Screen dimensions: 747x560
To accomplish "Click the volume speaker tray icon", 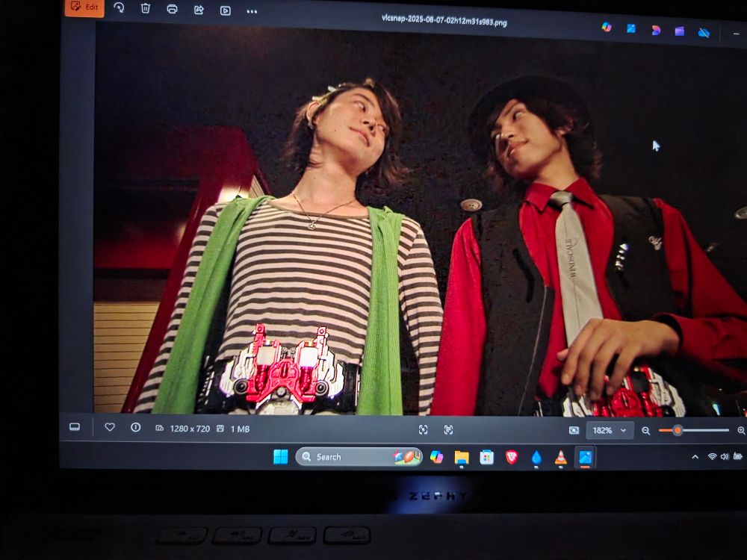I will 725,457.
